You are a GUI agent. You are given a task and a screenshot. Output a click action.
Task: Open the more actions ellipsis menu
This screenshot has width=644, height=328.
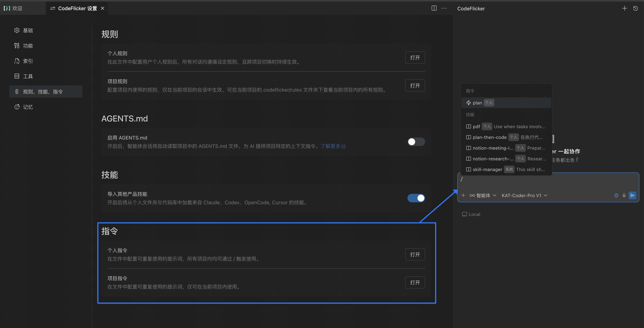[x=444, y=8]
